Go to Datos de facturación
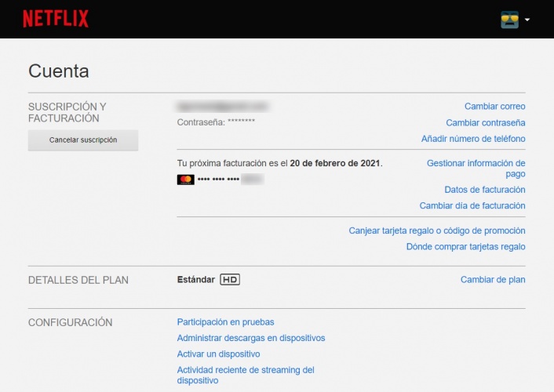 [485, 190]
